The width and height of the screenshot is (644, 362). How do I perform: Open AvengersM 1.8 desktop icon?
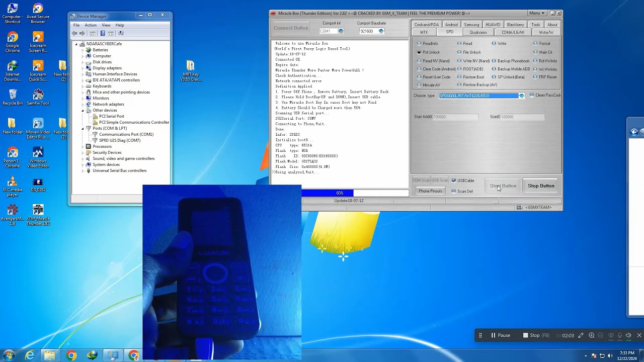click(x=12, y=215)
